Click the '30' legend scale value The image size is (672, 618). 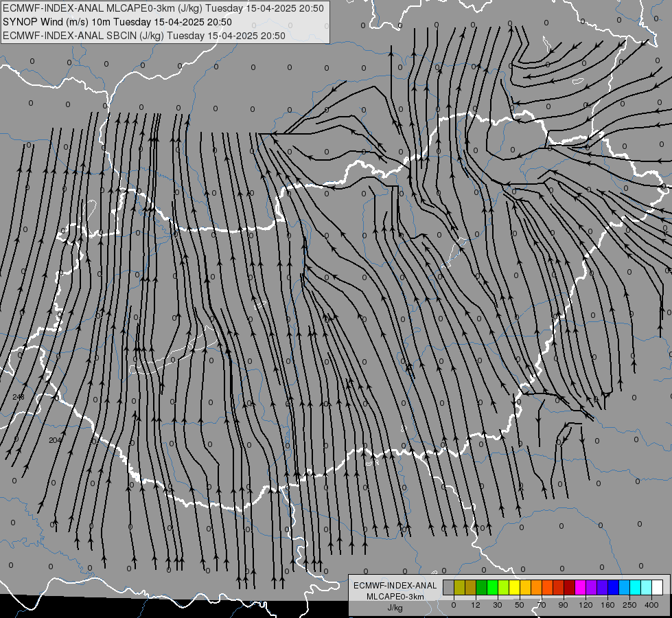498,605
